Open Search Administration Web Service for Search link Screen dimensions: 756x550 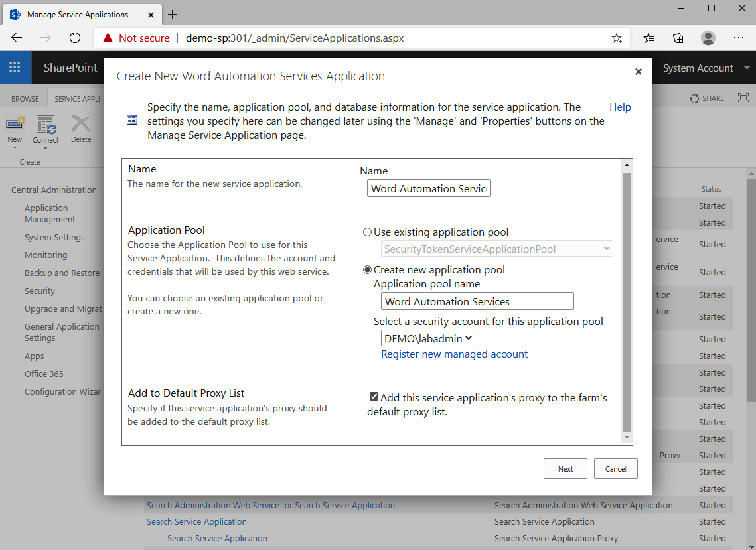[x=271, y=505]
